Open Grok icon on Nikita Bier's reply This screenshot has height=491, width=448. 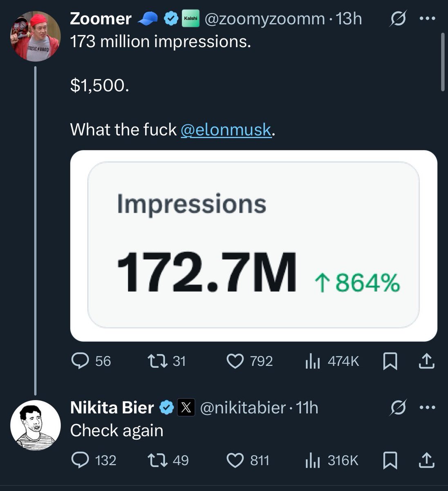point(400,408)
